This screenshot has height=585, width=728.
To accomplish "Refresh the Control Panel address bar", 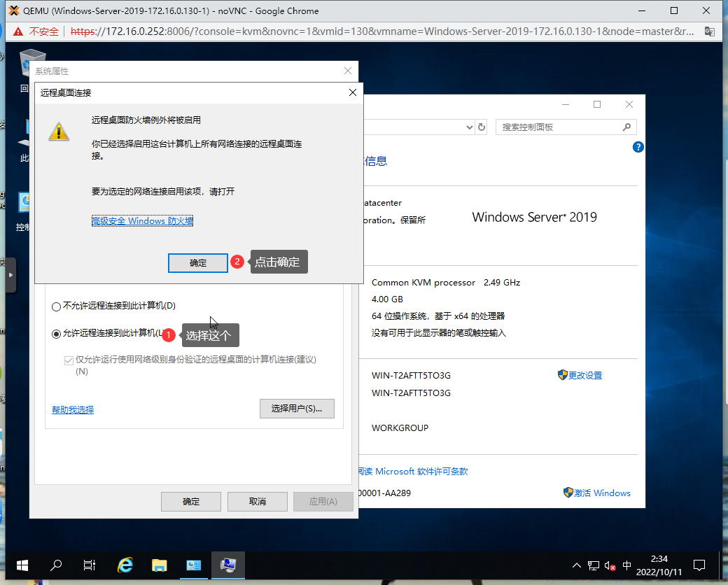I will 482,127.
